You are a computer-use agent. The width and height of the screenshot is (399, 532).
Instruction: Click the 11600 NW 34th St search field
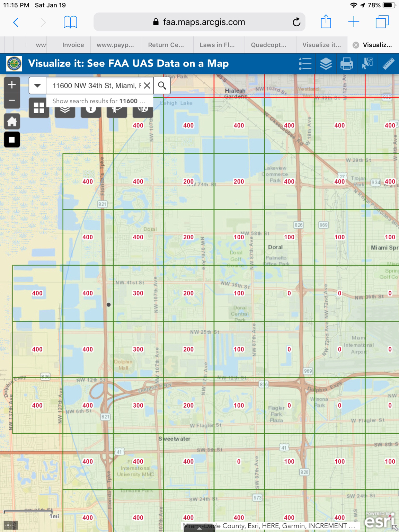[97, 86]
